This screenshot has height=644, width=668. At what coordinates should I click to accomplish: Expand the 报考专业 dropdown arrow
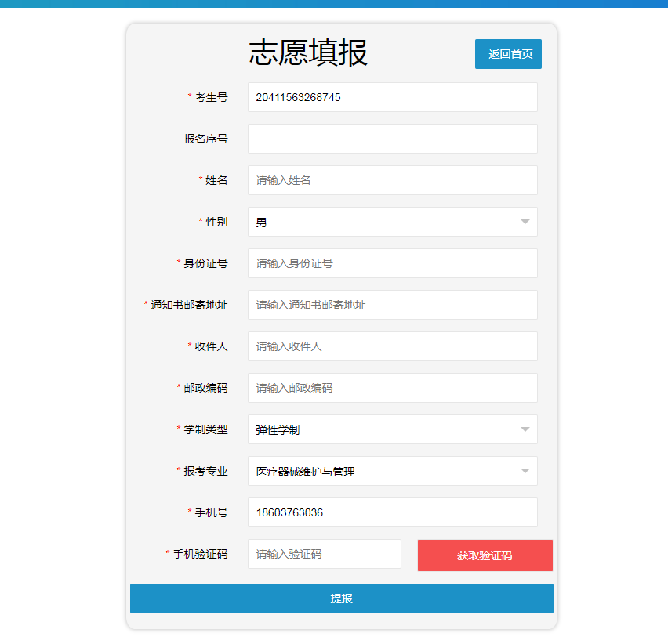point(525,471)
